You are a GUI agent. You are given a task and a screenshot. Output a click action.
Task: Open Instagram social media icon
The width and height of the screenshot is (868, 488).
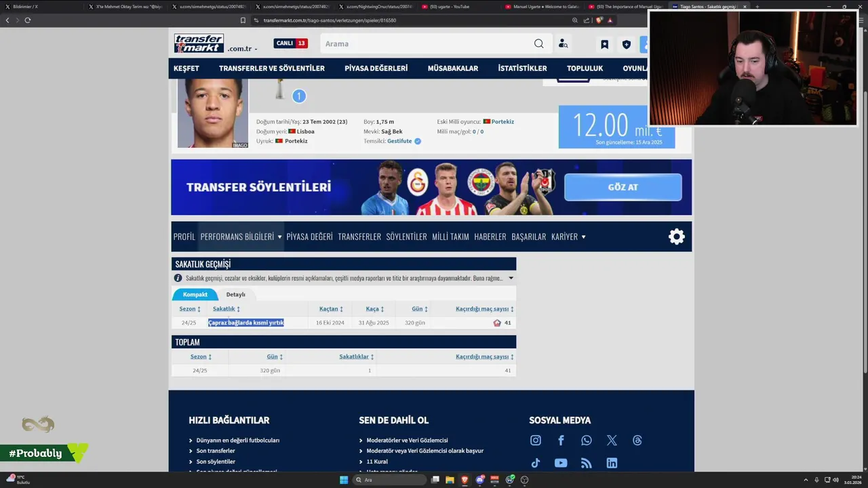click(x=536, y=441)
